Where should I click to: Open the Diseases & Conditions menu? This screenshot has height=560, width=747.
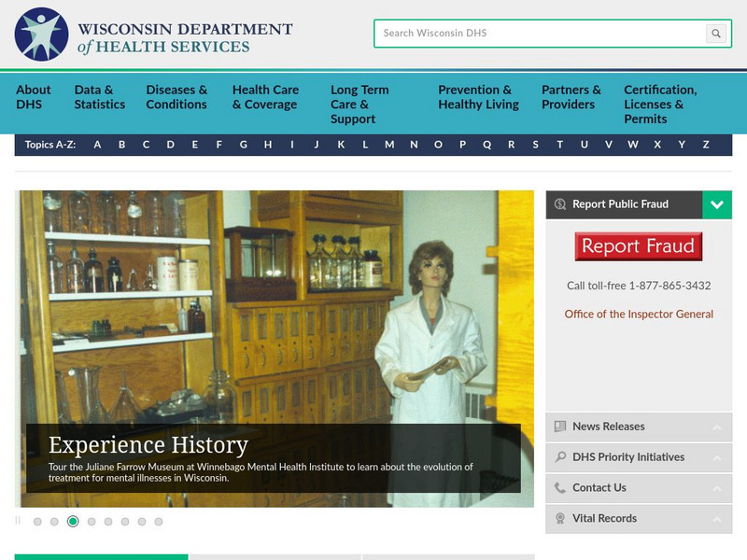coord(177,97)
